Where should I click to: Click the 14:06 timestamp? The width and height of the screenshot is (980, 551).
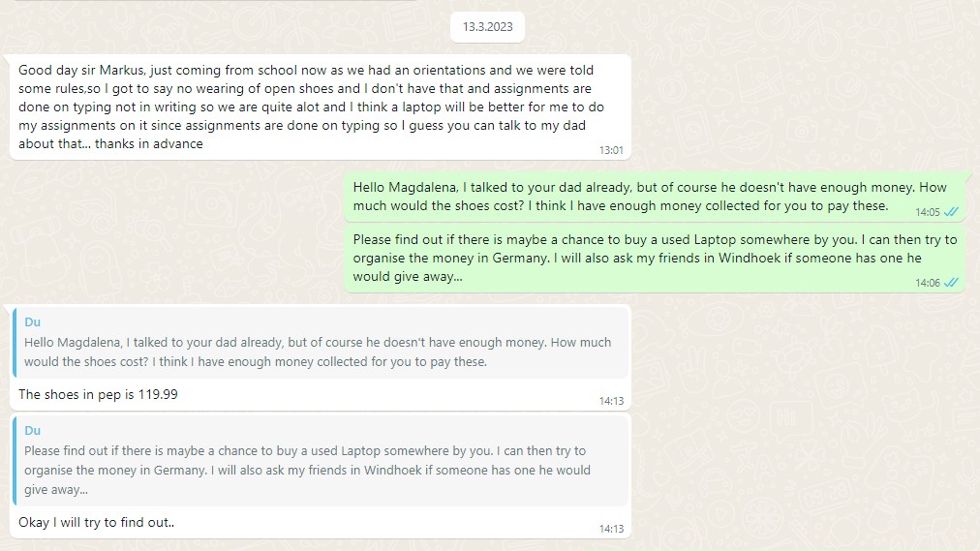tap(928, 283)
